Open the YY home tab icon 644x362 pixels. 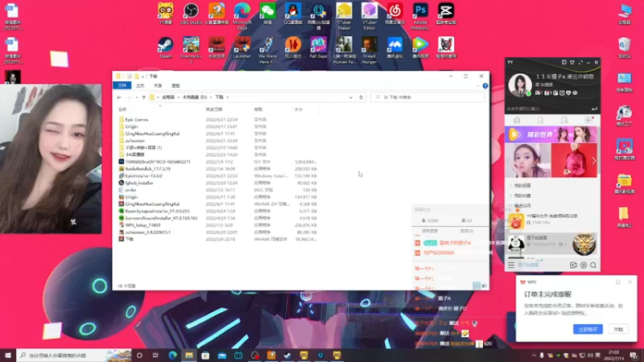coord(517,120)
